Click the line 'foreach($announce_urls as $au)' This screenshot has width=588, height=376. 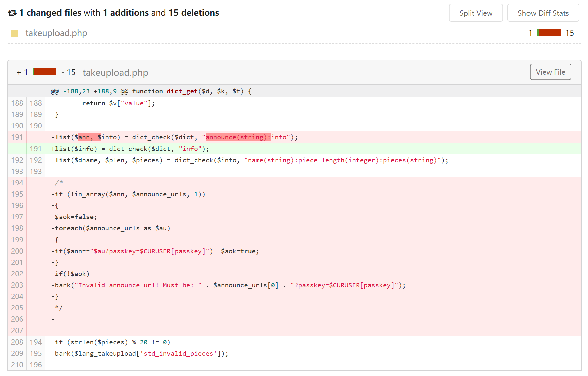[313, 228]
